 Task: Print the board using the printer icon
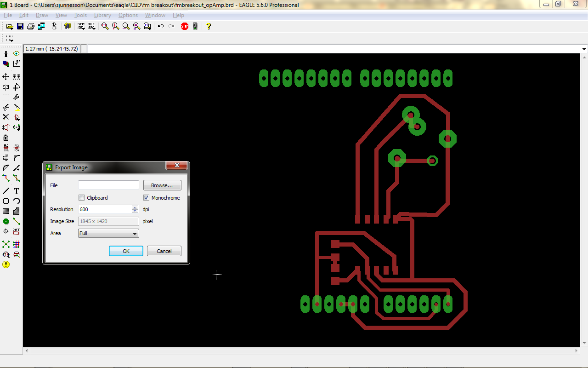point(31,26)
